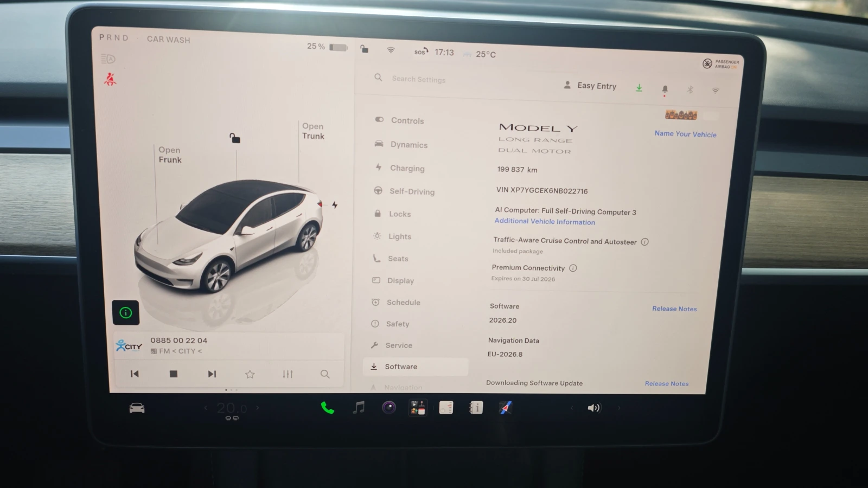Tap the headlights status icon

tap(108, 59)
